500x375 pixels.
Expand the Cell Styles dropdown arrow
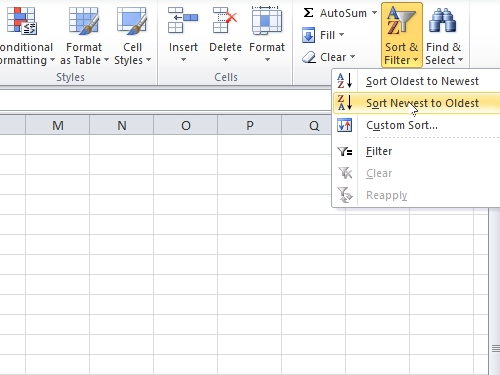(x=148, y=60)
